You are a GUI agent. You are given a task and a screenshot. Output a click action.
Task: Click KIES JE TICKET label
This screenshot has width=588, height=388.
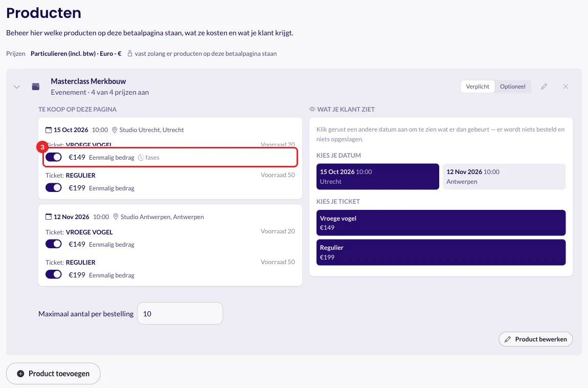pos(338,202)
